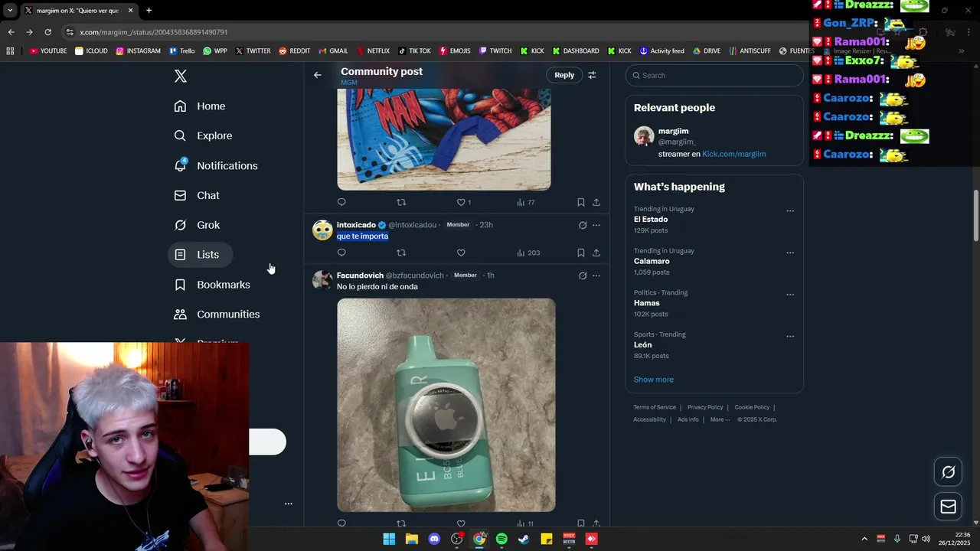Reply to the 'que te importa' post
The image size is (980, 551).
pos(341,253)
